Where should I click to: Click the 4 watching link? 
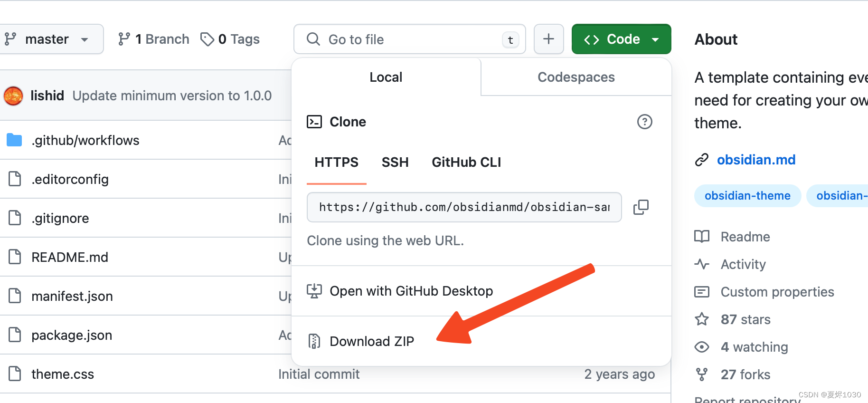click(754, 347)
